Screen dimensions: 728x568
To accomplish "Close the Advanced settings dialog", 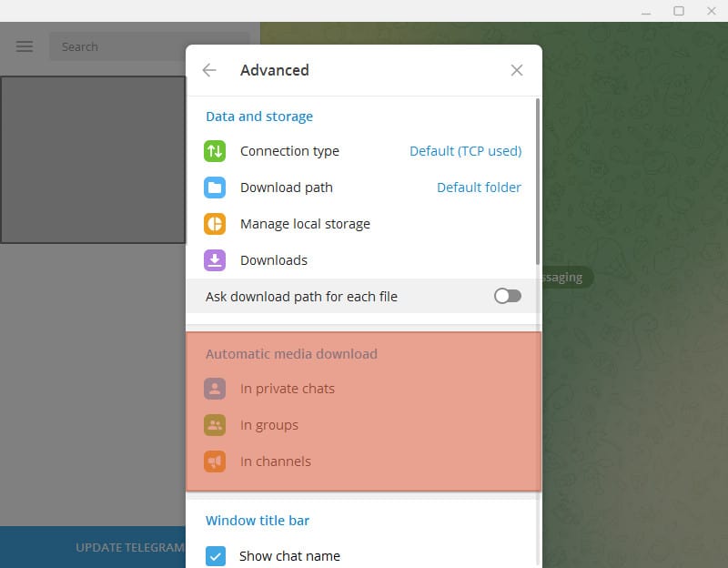I will (x=517, y=70).
